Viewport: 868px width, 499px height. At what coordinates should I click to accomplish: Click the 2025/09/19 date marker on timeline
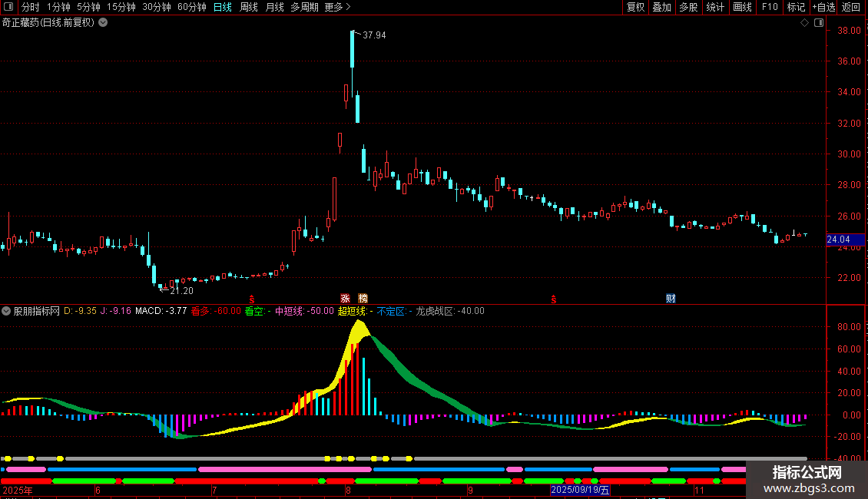pyautogui.click(x=580, y=490)
